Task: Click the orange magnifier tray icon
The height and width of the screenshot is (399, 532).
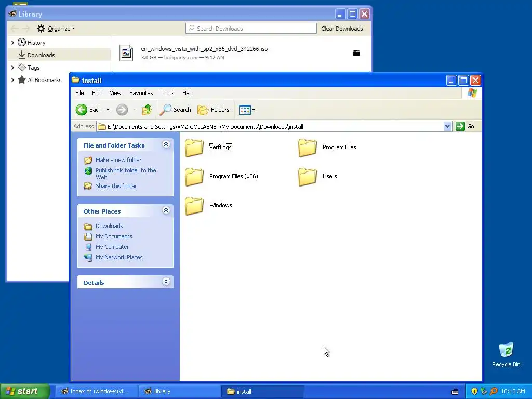Action: pos(494,391)
